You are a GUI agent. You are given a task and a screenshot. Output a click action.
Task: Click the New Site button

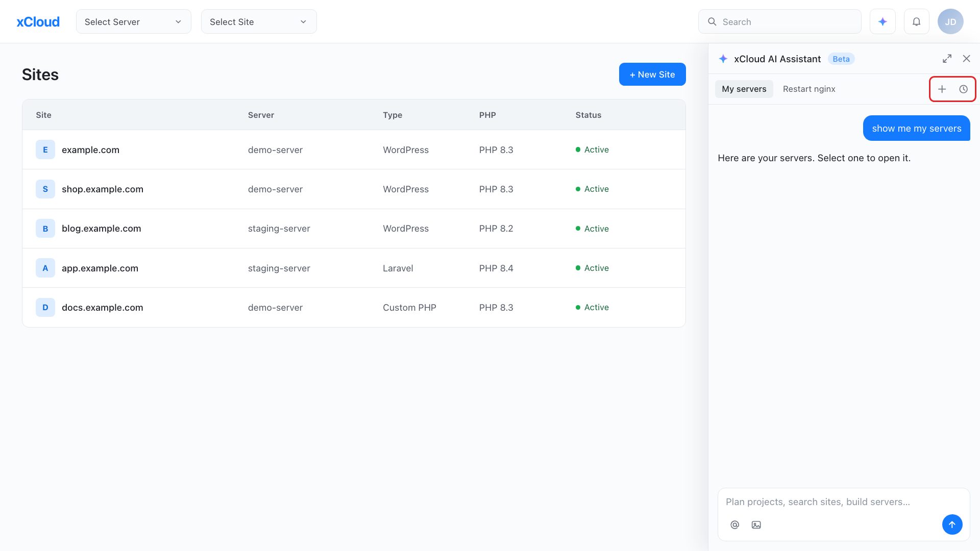[x=652, y=74]
